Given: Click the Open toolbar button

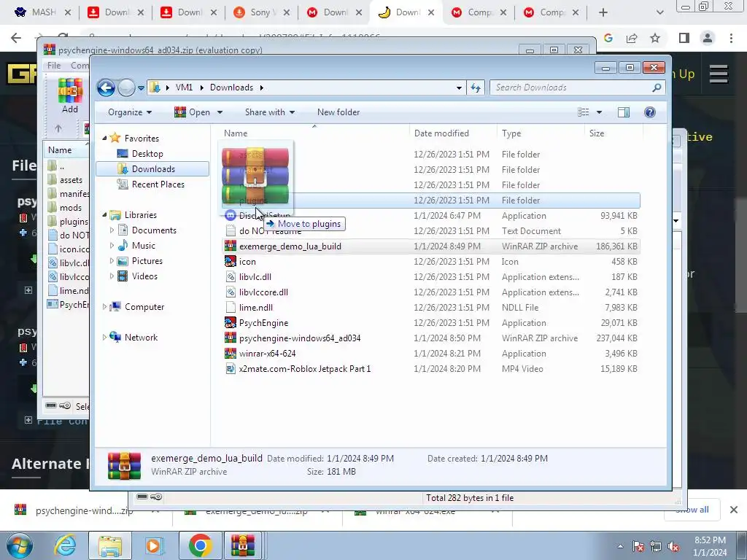Looking at the screenshot, I should coord(193,112).
